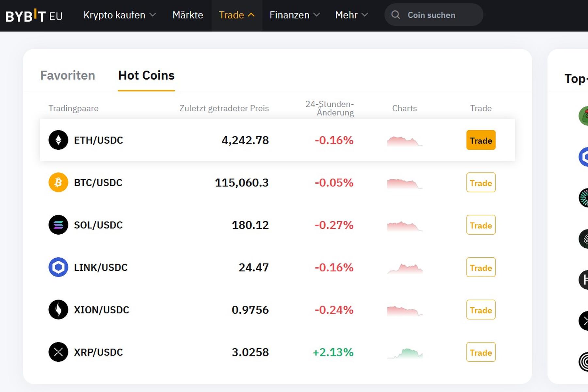The height and width of the screenshot is (392, 588).
Task: Select the Hot Coins tab
Action: (x=146, y=75)
